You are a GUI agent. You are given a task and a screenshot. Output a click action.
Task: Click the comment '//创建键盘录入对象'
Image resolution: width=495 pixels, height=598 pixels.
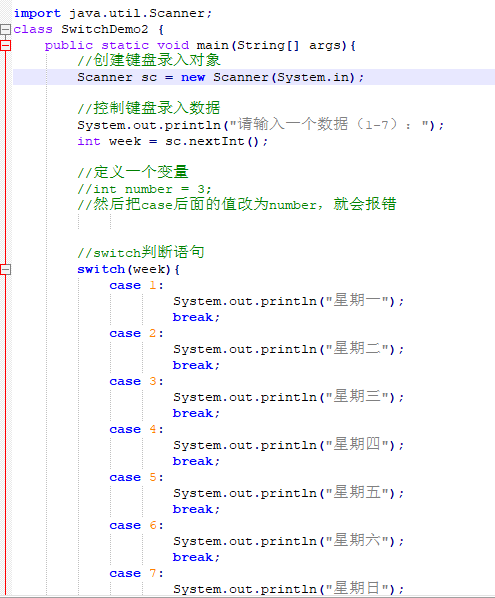149,61
